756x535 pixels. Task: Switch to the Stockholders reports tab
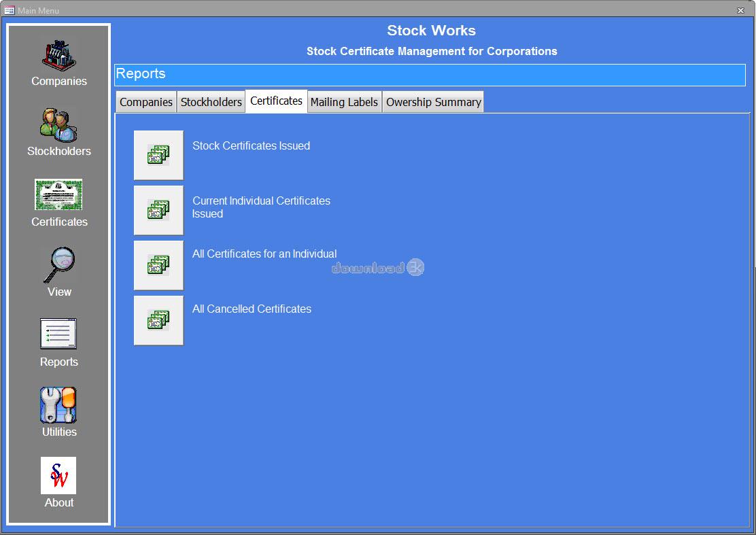(x=211, y=102)
